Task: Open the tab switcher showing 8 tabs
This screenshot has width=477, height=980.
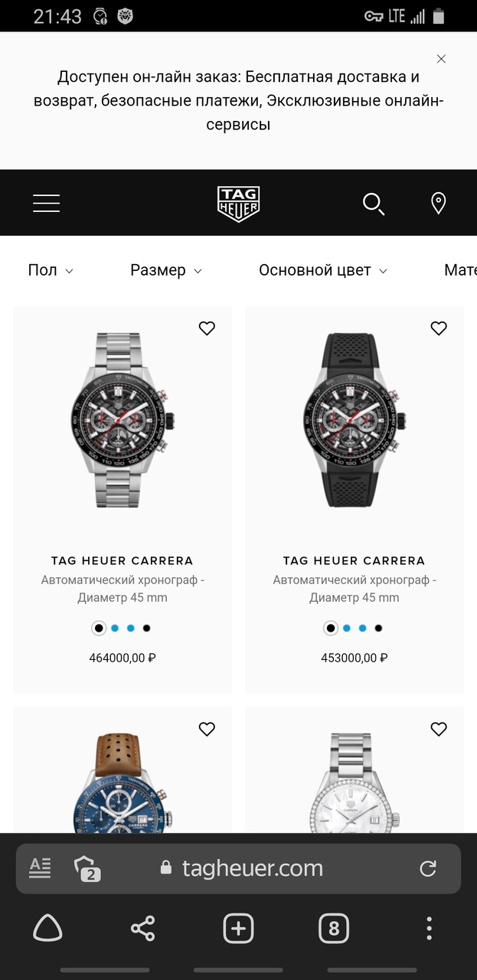Action: 334,929
